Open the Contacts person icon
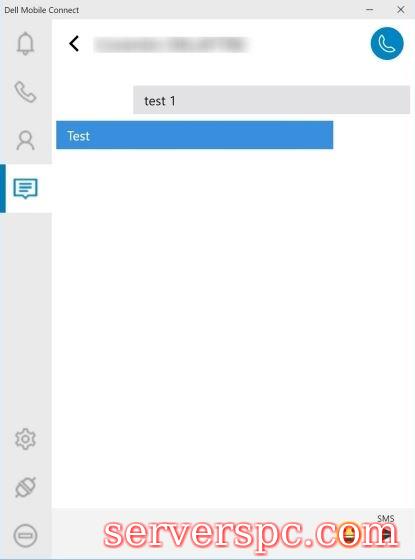The image size is (415, 560). click(25, 140)
